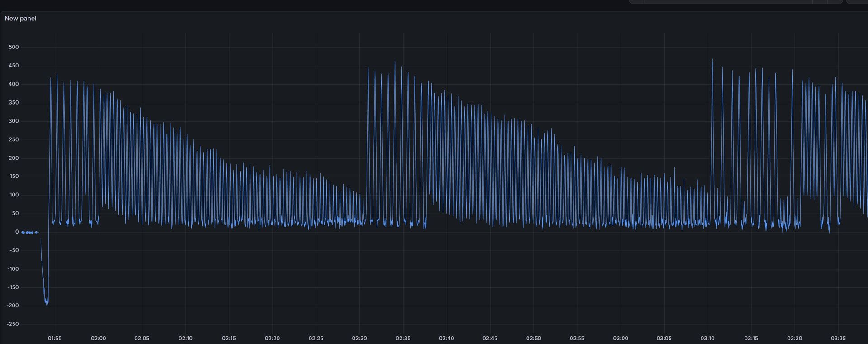This screenshot has height=344, width=868.
Task: Click the 02:45 time axis label
Action: (x=490, y=339)
